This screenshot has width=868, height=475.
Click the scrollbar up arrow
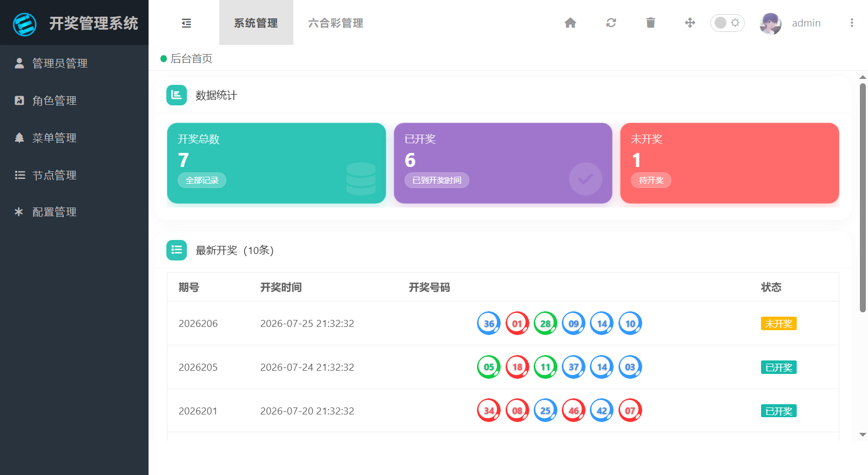[x=863, y=77]
